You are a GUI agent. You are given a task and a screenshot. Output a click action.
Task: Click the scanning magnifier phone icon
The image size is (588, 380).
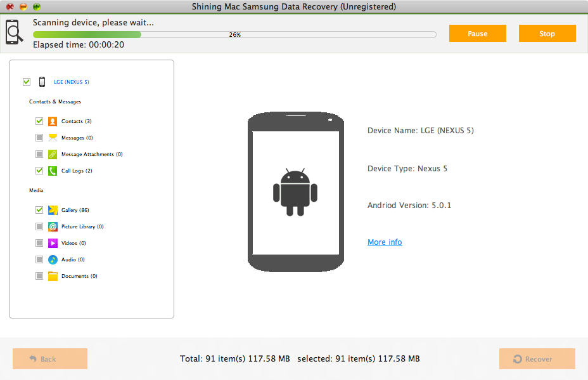14,32
